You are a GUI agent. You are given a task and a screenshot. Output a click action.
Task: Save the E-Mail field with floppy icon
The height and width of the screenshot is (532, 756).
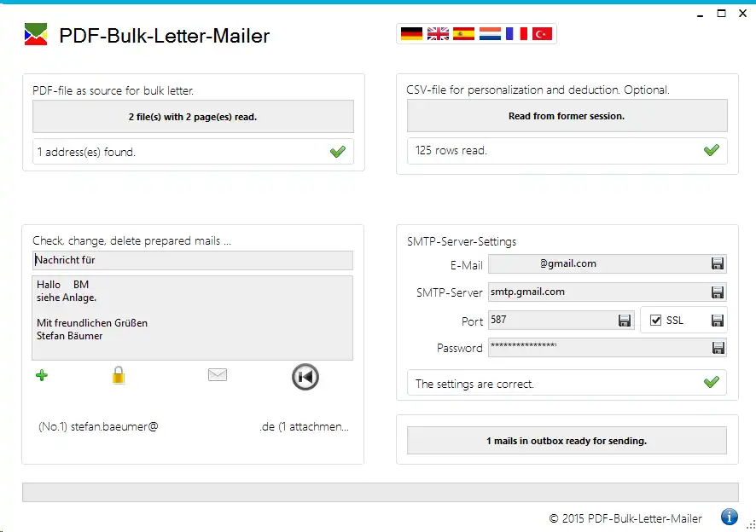[x=718, y=263]
